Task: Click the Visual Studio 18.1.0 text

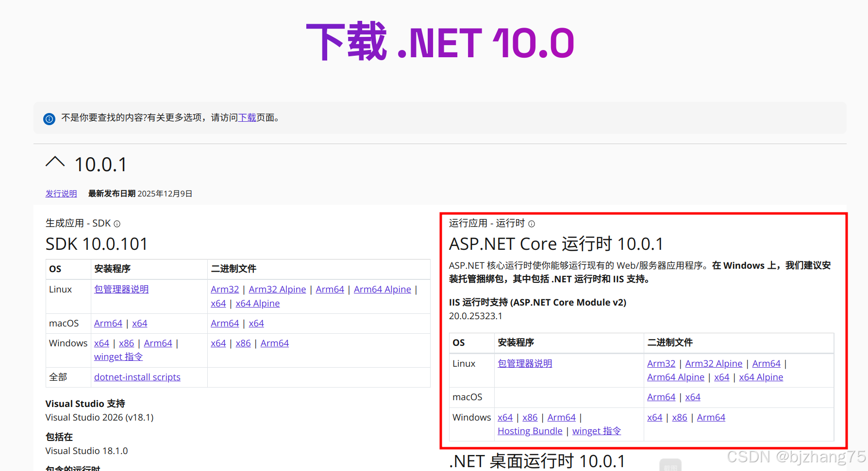Action: (x=87, y=451)
